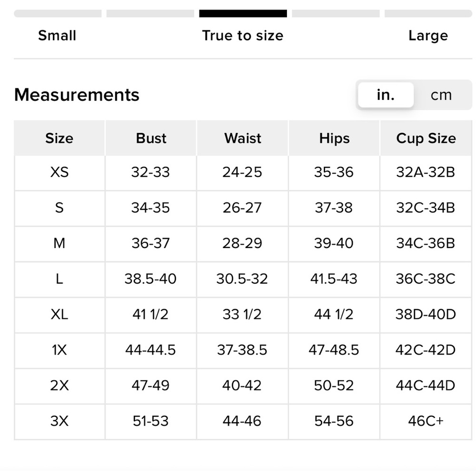Click the last gray fit bar segment above Large
Screen dimensions: 476x476
pos(428,14)
